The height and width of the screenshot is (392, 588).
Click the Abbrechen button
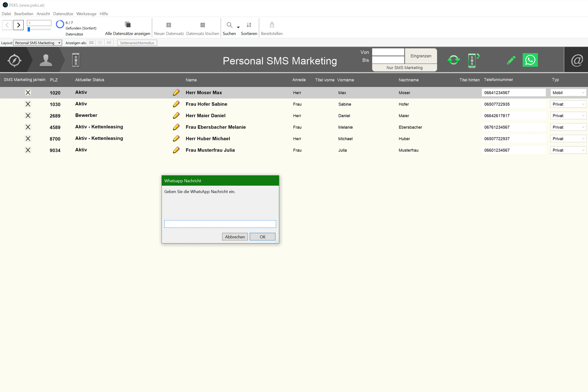pos(234,237)
